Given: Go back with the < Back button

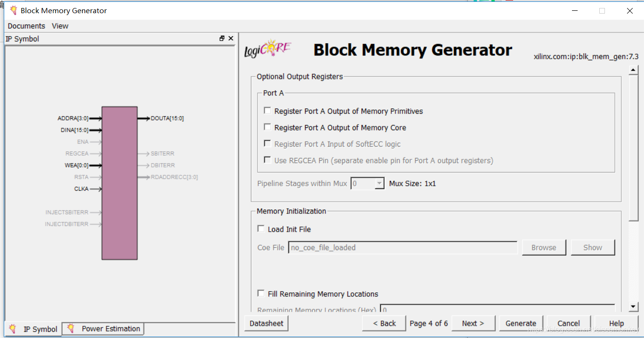Looking at the screenshot, I should pos(384,323).
